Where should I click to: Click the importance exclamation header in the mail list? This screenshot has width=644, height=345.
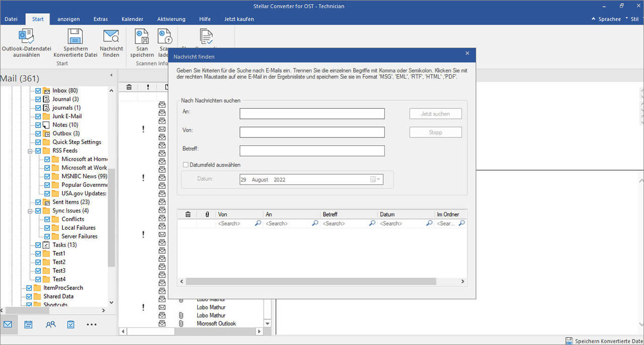[148, 87]
